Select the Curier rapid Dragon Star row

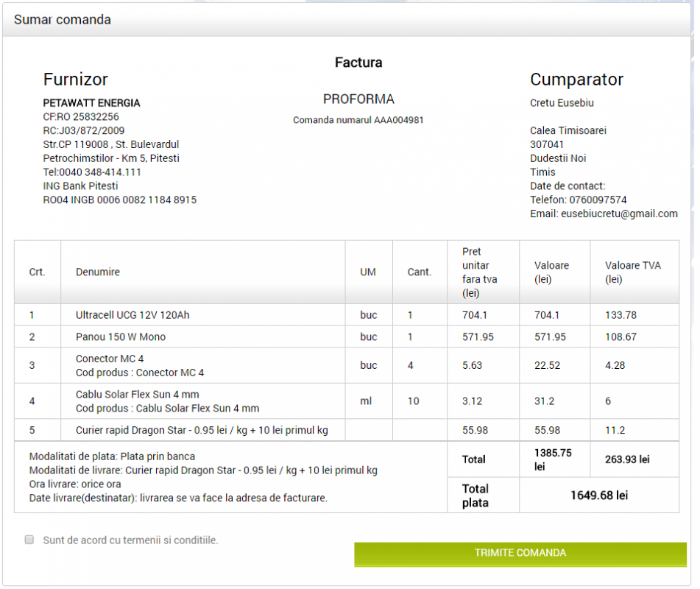pyautogui.click(x=202, y=430)
